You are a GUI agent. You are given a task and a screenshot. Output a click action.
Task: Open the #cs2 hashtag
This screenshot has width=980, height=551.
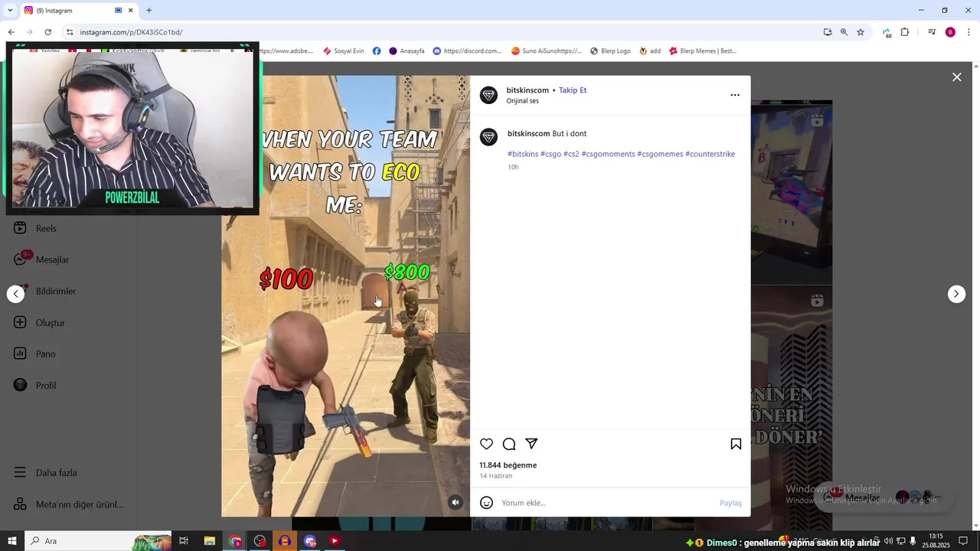click(x=571, y=154)
